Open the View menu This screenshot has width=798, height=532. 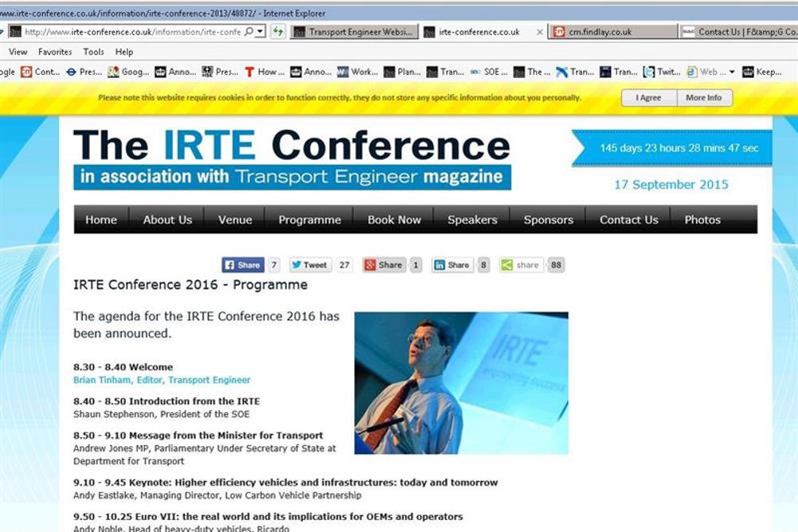pos(18,52)
